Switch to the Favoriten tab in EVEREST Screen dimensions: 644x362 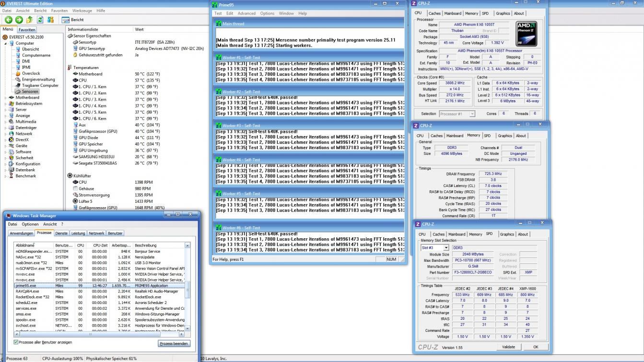coord(27,30)
